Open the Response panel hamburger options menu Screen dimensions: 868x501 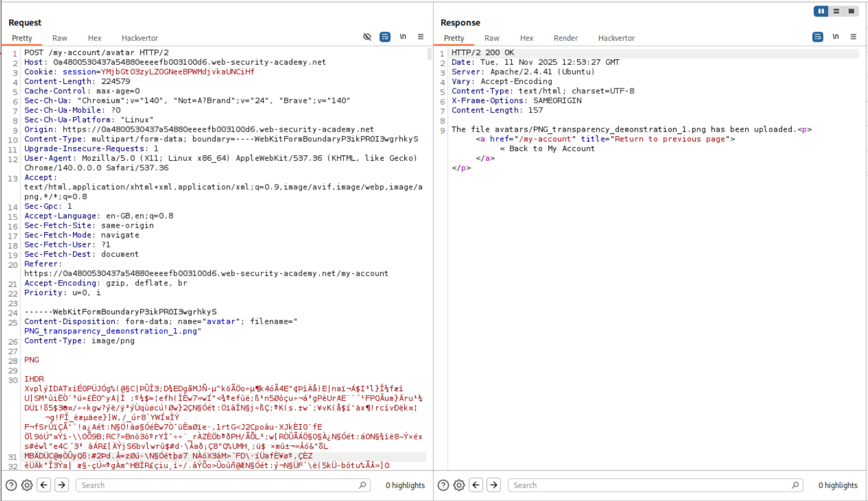pos(853,37)
